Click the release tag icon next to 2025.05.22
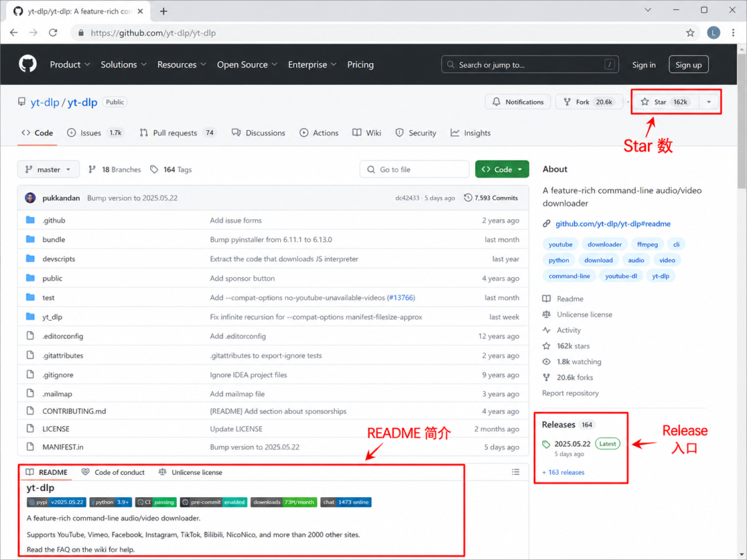 546,445
